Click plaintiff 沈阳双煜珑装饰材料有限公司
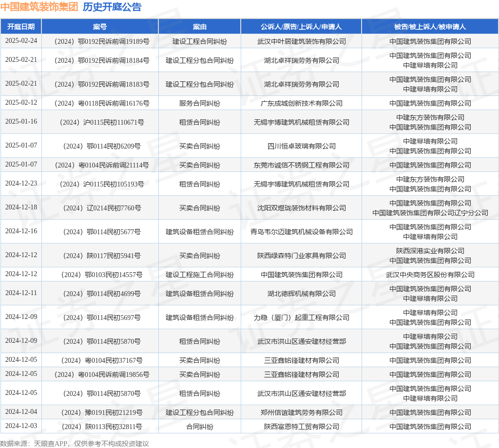The height and width of the screenshot is (448, 499). tap(301, 208)
